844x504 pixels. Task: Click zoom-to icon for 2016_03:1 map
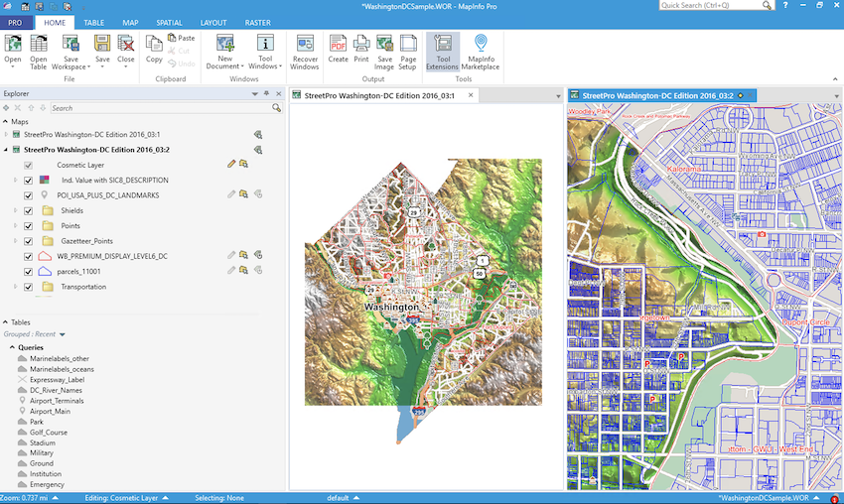pyautogui.click(x=258, y=135)
